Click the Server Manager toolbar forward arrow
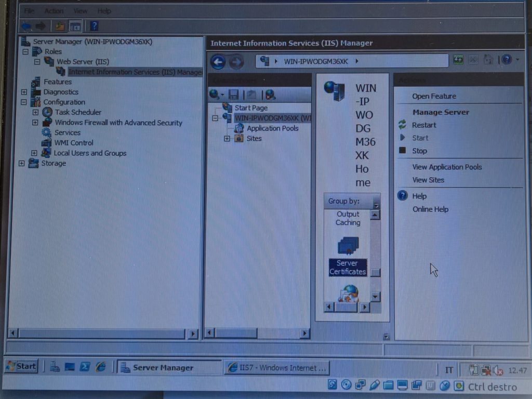The height and width of the screenshot is (399, 532). (41, 26)
